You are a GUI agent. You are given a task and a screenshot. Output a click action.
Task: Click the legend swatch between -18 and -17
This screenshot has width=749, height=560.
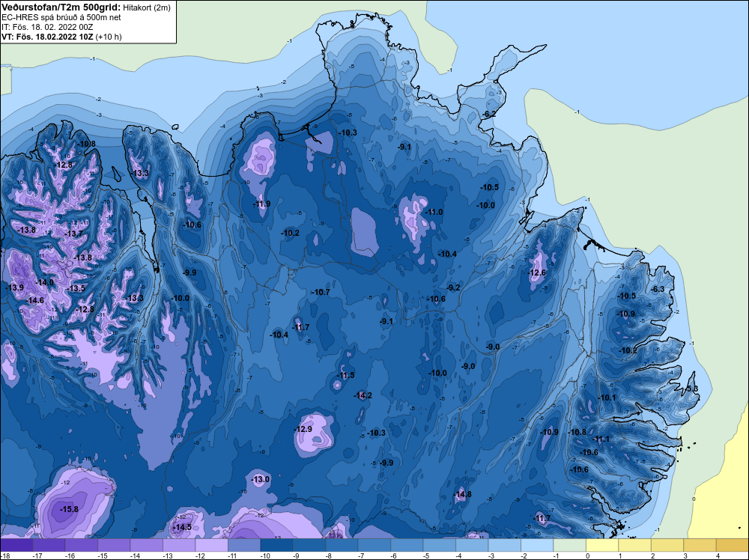click(16, 545)
